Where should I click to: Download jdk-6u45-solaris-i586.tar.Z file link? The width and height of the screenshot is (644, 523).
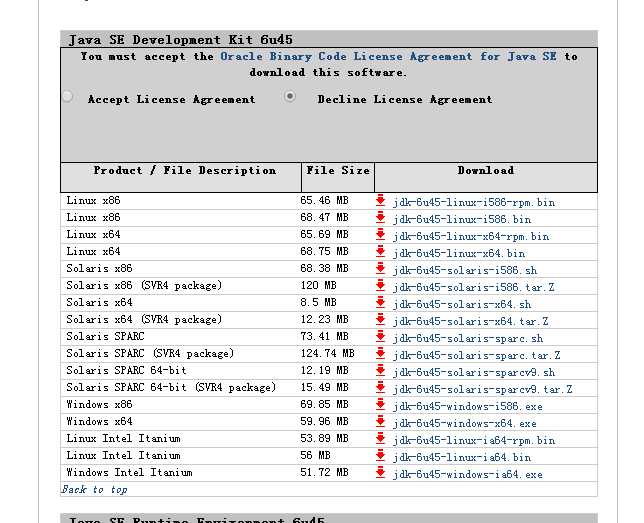pos(474,287)
